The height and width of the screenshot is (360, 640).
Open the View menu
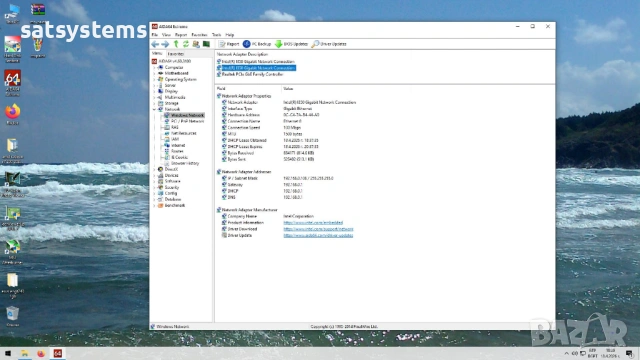(x=166, y=35)
